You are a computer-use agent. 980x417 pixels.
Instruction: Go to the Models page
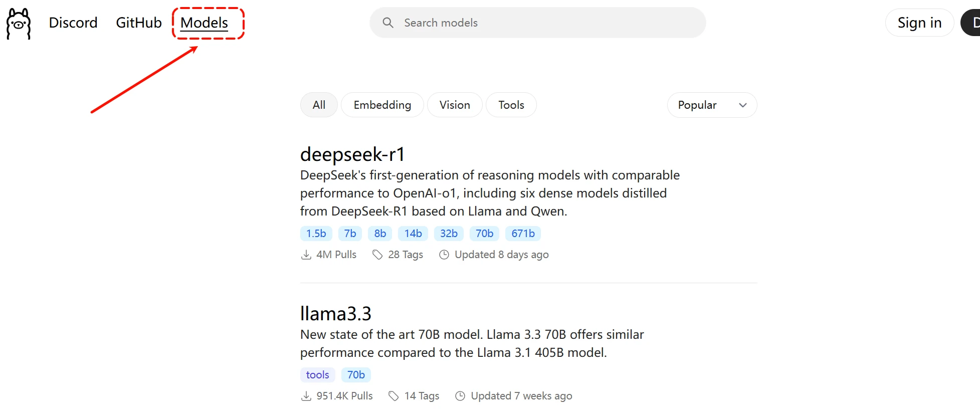point(204,23)
